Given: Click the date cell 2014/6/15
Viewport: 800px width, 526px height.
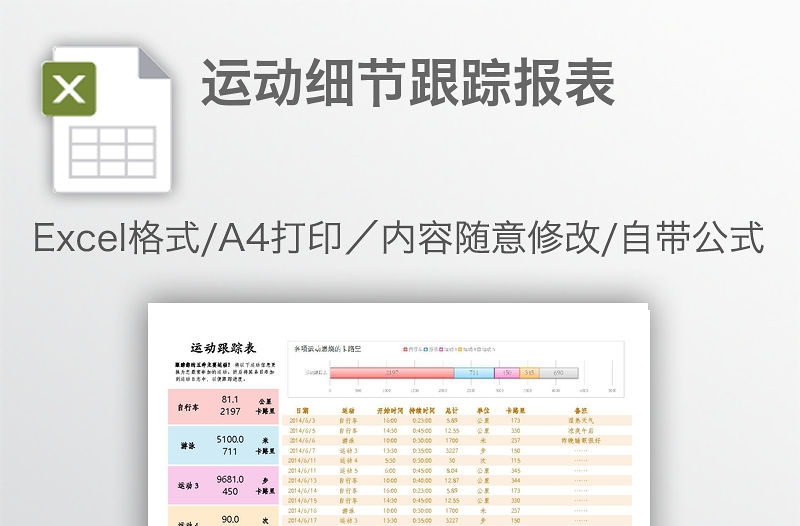Looking at the screenshot, I should (302, 500).
